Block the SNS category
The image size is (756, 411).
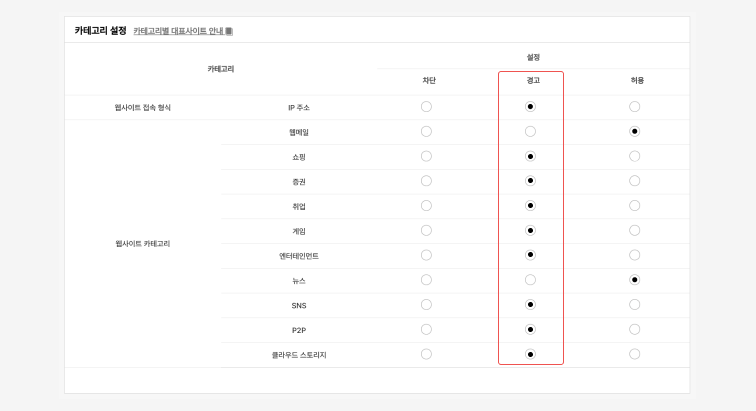pyautogui.click(x=426, y=305)
